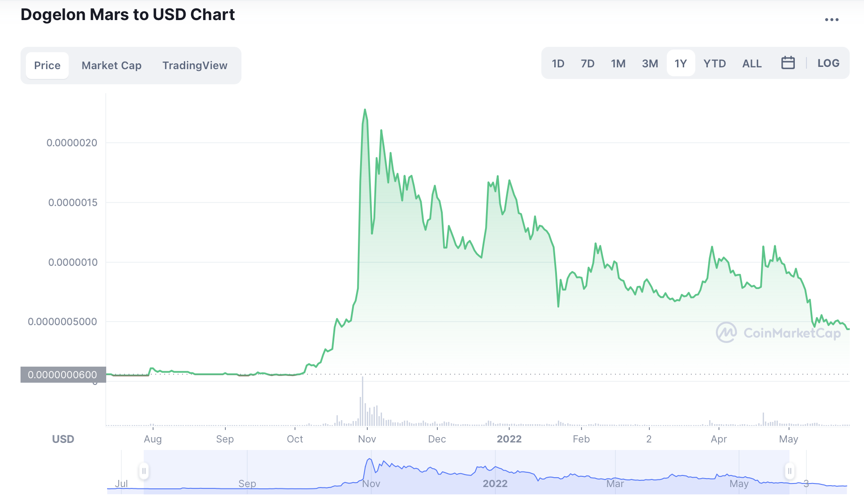The height and width of the screenshot is (504, 864).
Task: Select the YTD time range
Action: pyautogui.click(x=714, y=63)
